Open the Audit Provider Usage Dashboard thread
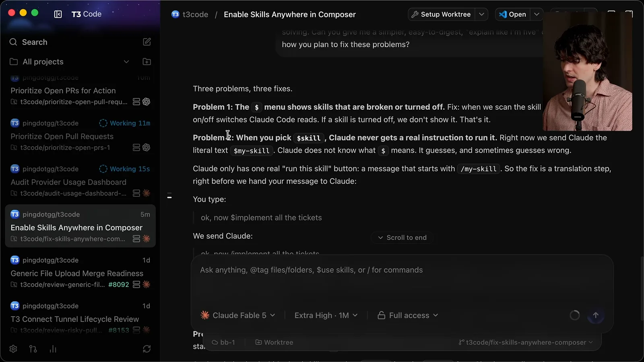 [80, 181]
